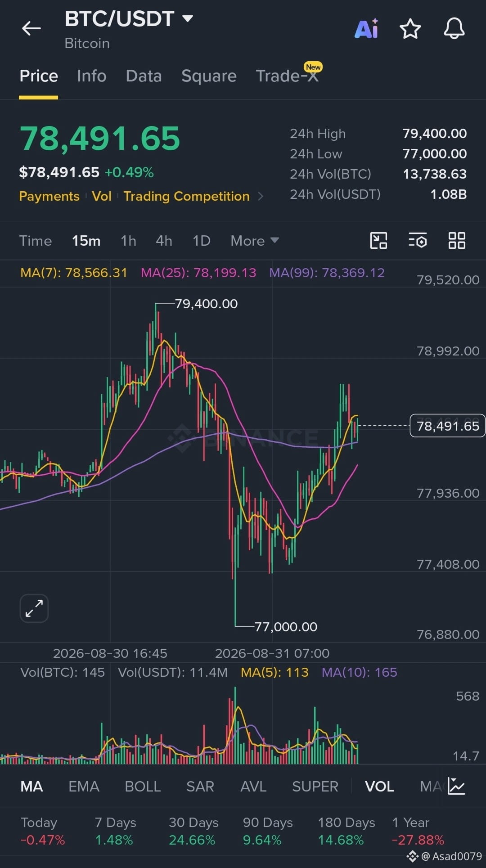Screen dimensions: 486x868
Task: Tap the 7 Days 1.48% performance
Action: coord(115,831)
